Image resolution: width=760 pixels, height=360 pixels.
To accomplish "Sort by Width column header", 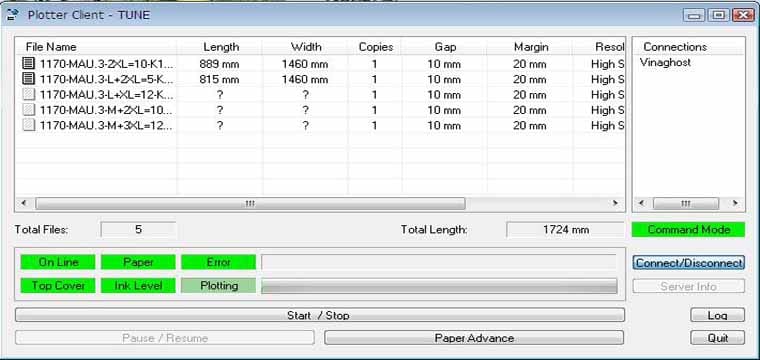I will (305, 47).
